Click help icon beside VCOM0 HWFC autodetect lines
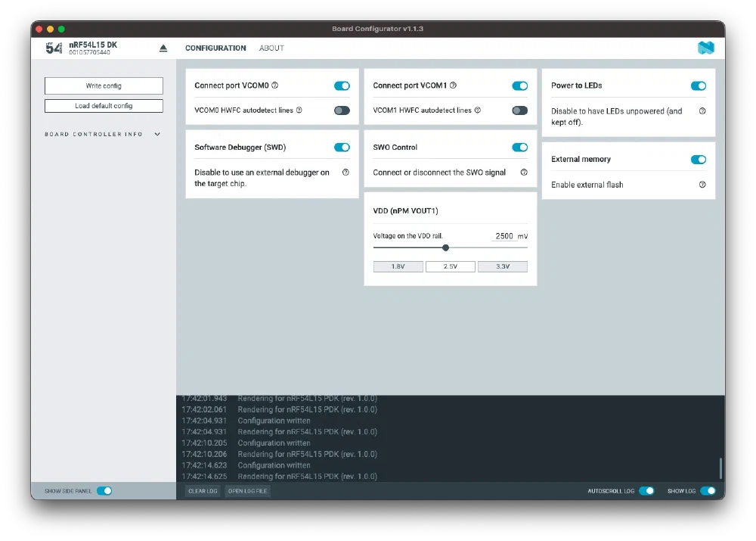This screenshot has height=541, width=756. pos(299,110)
